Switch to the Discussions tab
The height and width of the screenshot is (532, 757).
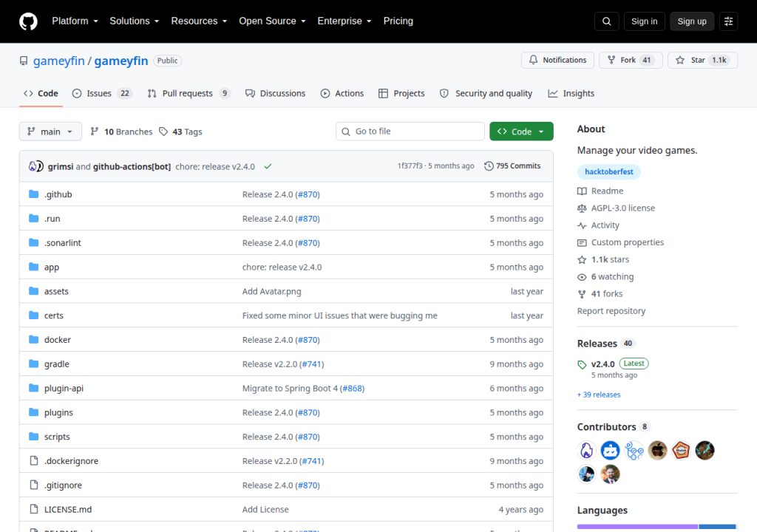point(275,93)
